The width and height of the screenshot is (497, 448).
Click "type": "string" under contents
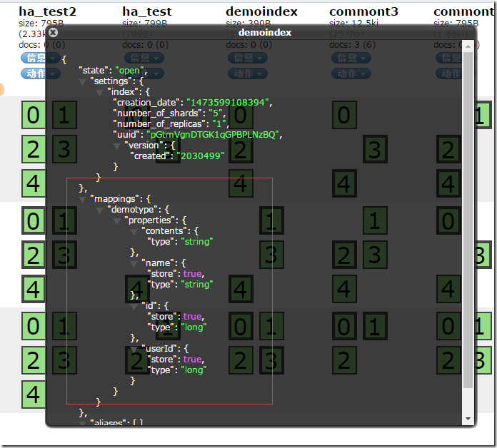(180, 242)
